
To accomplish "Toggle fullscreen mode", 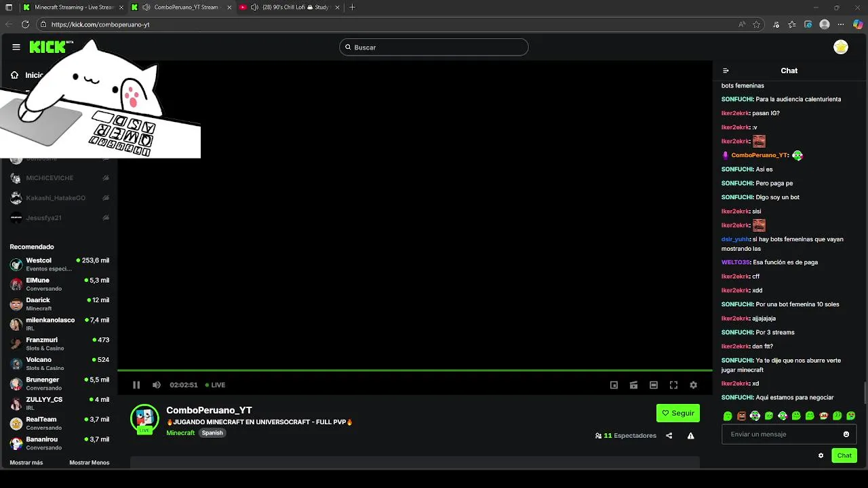I will click(673, 385).
